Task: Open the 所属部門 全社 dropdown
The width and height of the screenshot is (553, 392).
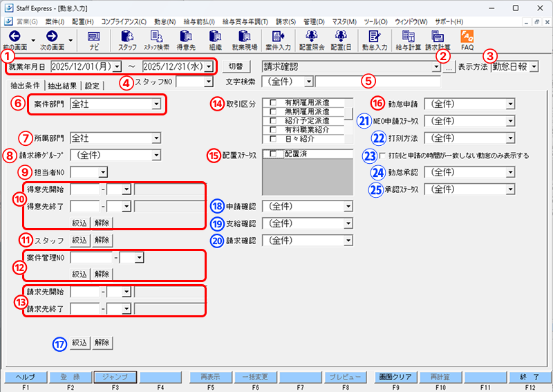Action: pyautogui.click(x=156, y=138)
